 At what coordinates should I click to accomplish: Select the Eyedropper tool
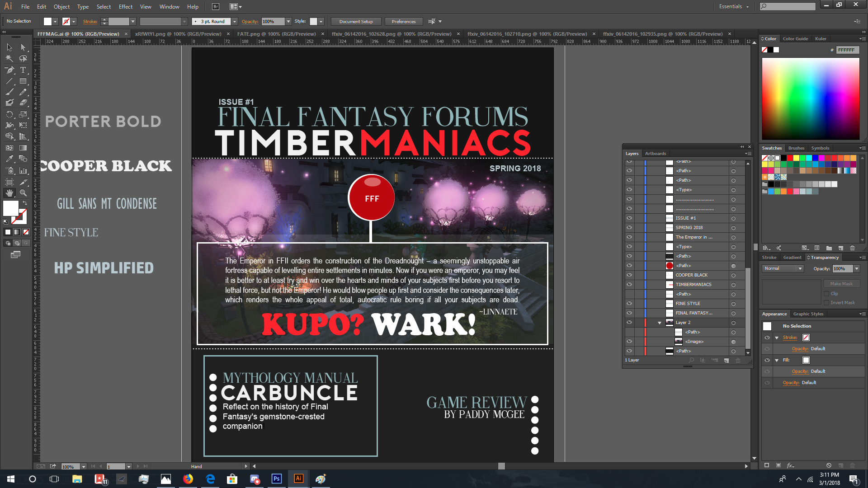pyautogui.click(x=9, y=159)
